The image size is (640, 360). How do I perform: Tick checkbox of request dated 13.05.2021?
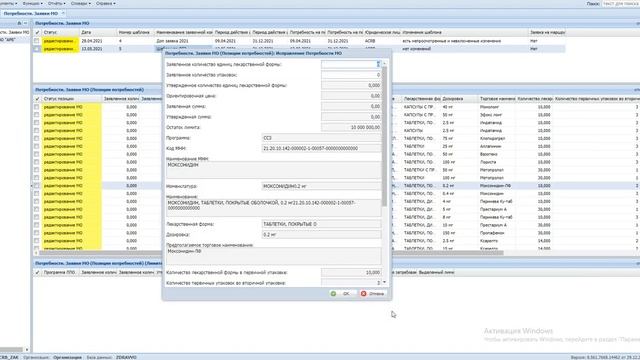tap(37, 49)
